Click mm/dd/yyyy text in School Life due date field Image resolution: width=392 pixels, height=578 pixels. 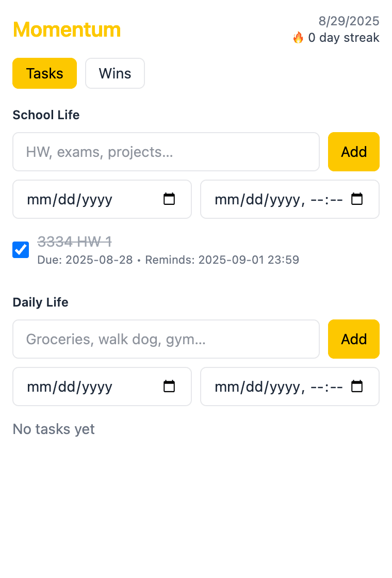point(70,200)
